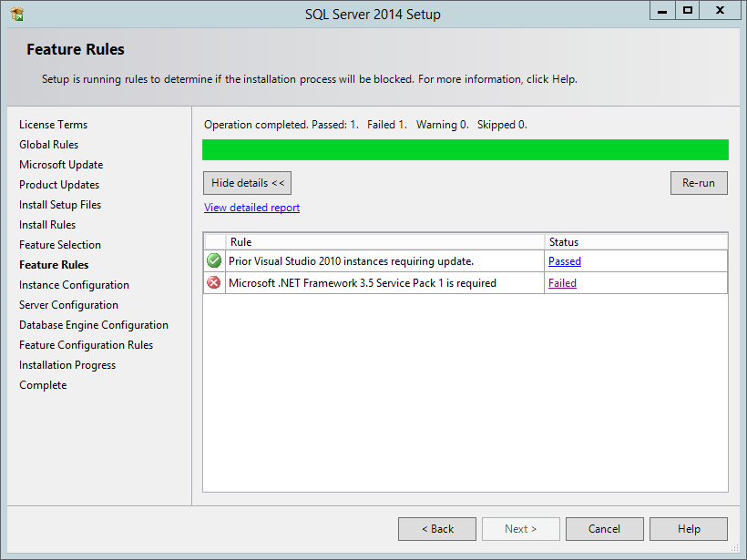Select the Complete step
The width and height of the screenshot is (747, 560).
point(42,384)
